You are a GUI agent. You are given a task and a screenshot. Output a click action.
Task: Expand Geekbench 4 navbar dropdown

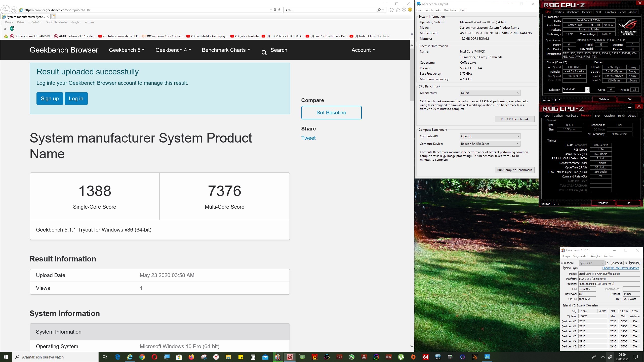click(x=173, y=50)
